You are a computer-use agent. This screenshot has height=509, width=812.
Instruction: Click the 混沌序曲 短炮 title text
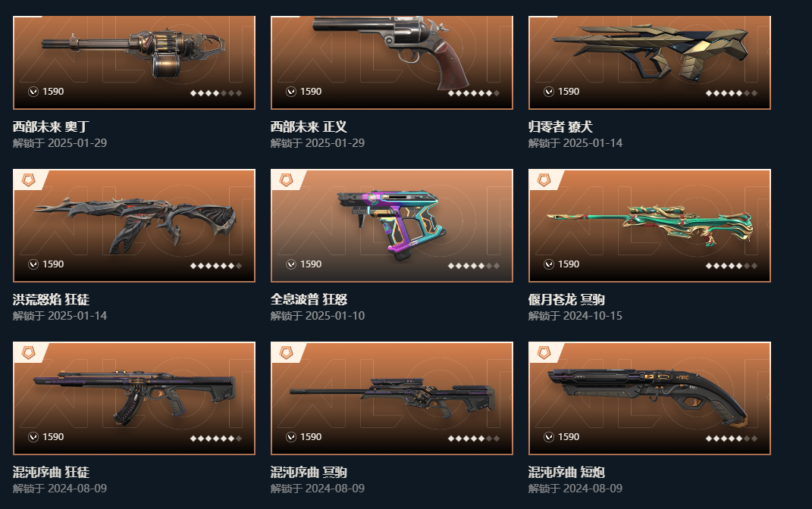[x=566, y=473]
